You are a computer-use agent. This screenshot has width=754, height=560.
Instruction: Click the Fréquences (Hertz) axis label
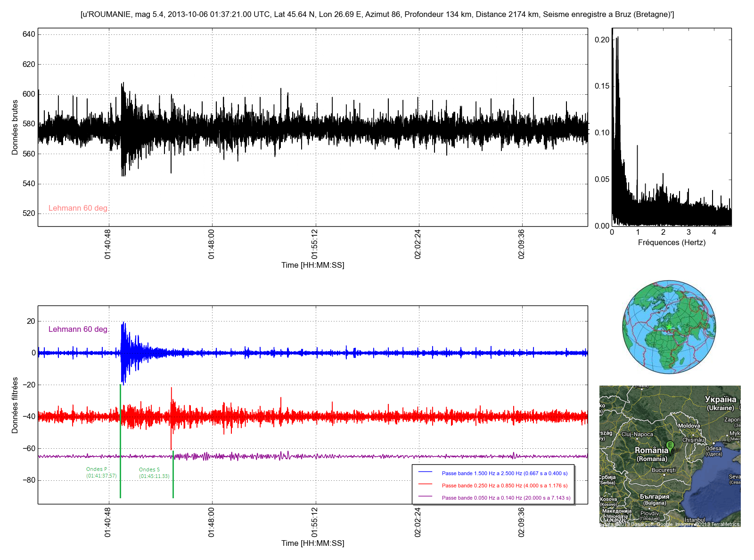(672, 243)
